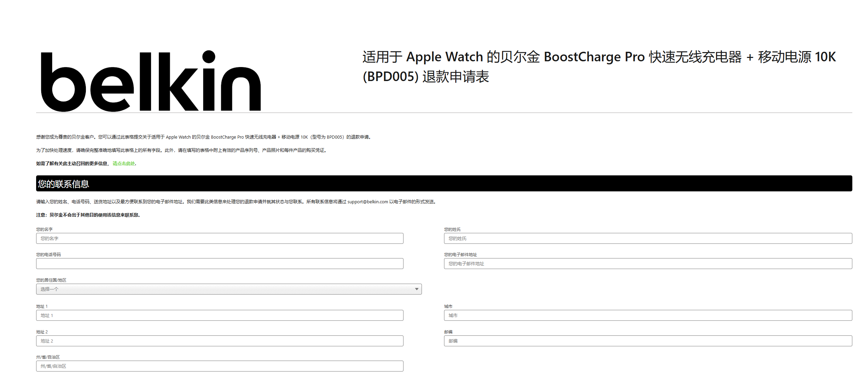The image size is (868, 379).
Task: Click the Belkin logo
Action: click(151, 81)
